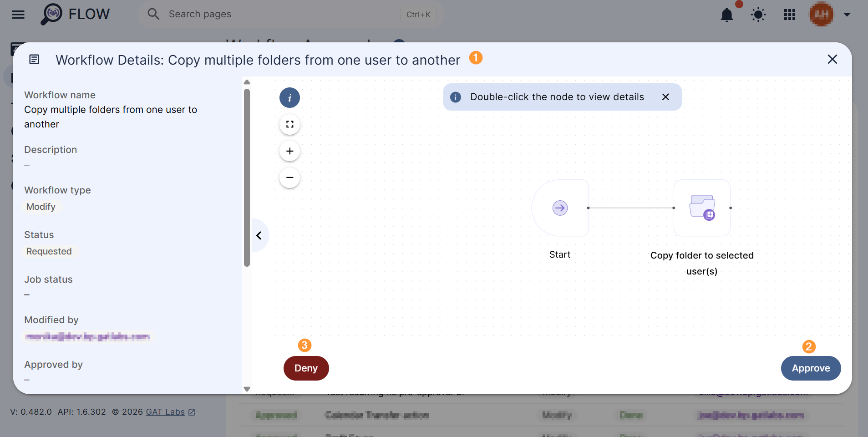Close the Workflow Details dialog
Viewport: 868px width, 437px height.
pyautogui.click(x=832, y=59)
